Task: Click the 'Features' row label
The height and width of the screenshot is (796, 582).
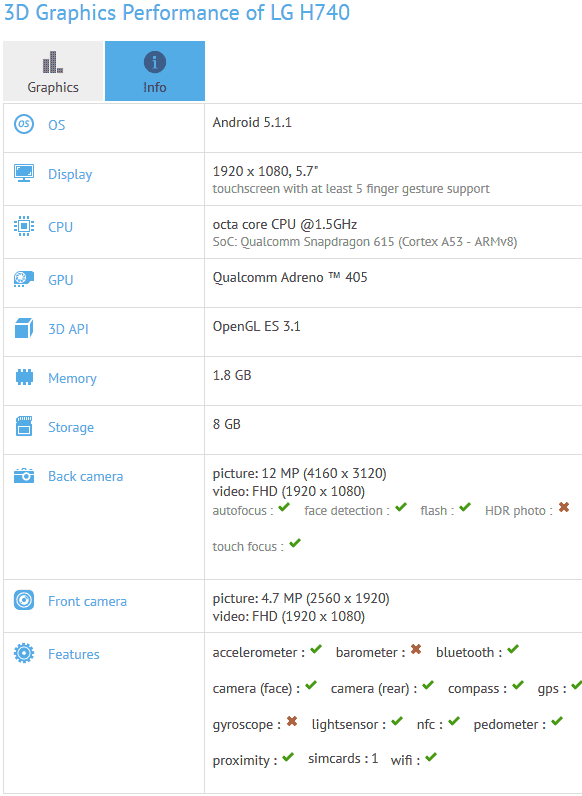Action: point(74,654)
